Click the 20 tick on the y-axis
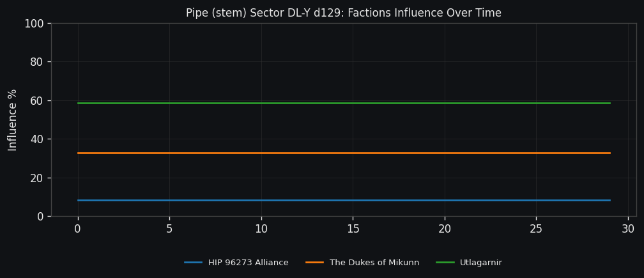 click(x=36, y=178)
